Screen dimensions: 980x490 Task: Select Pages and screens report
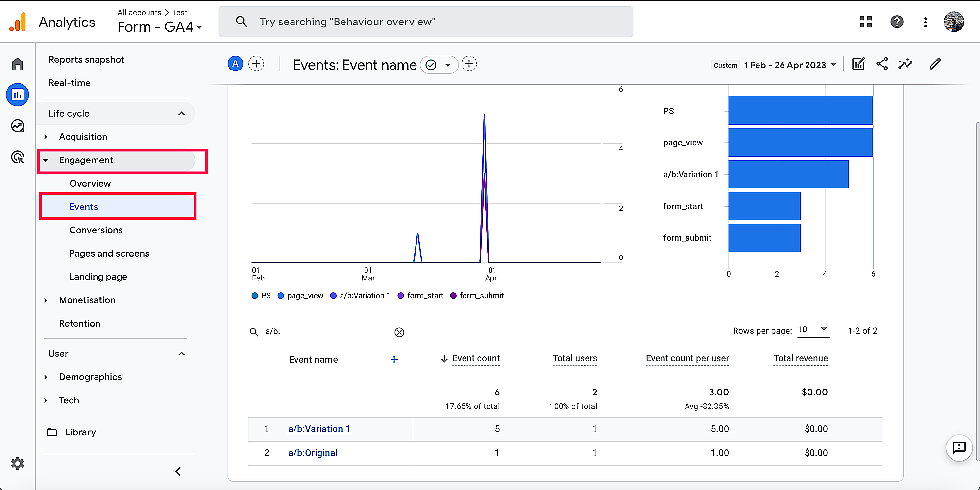point(109,254)
